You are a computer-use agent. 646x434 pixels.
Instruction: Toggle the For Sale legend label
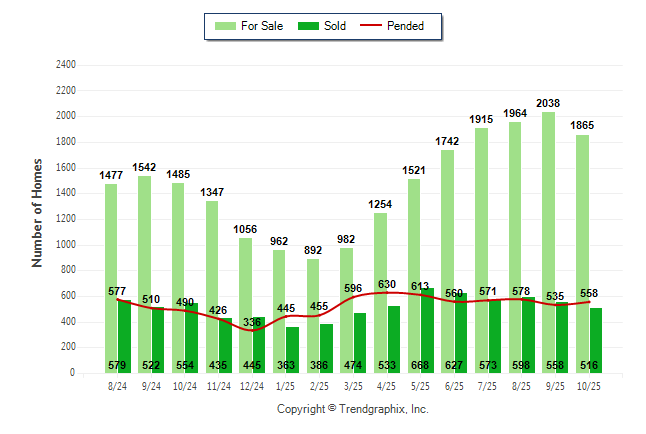pyautogui.click(x=261, y=26)
